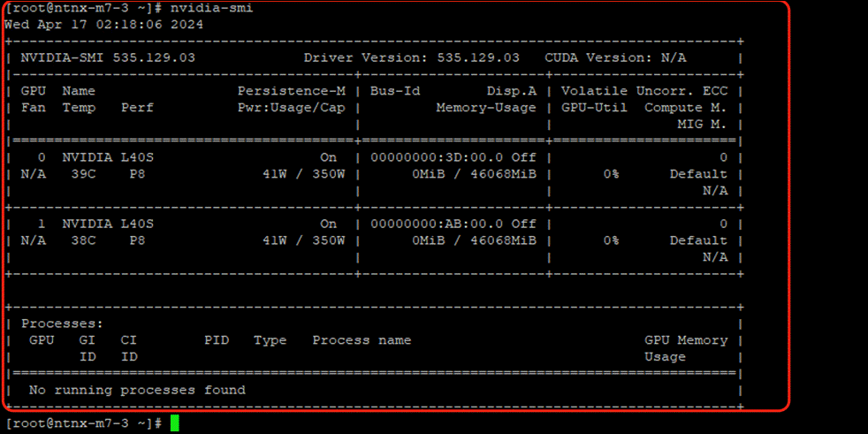Click NVIDIA L40S name for GPU 1
The image size is (868, 434).
pos(107,225)
